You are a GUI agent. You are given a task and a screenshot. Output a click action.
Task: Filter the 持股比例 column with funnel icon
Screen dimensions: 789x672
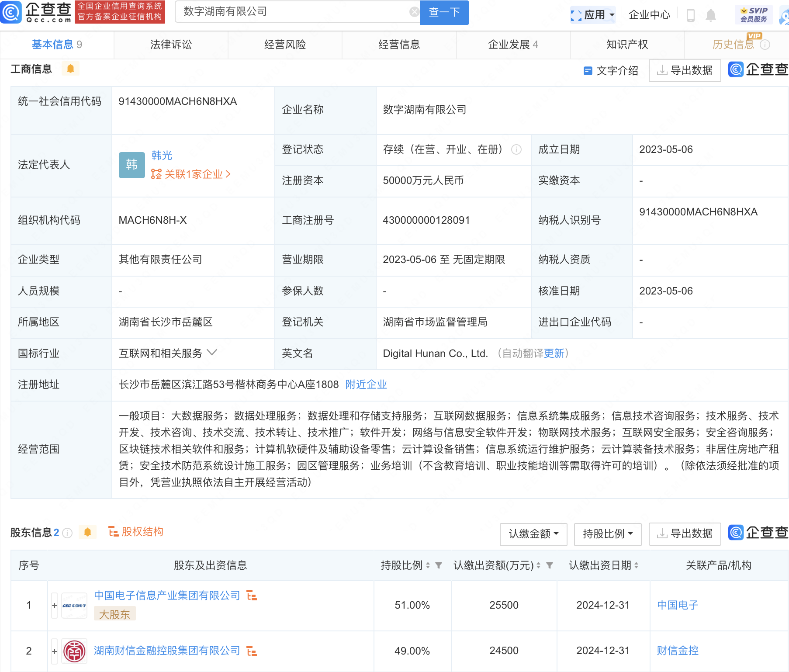pyautogui.click(x=439, y=565)
